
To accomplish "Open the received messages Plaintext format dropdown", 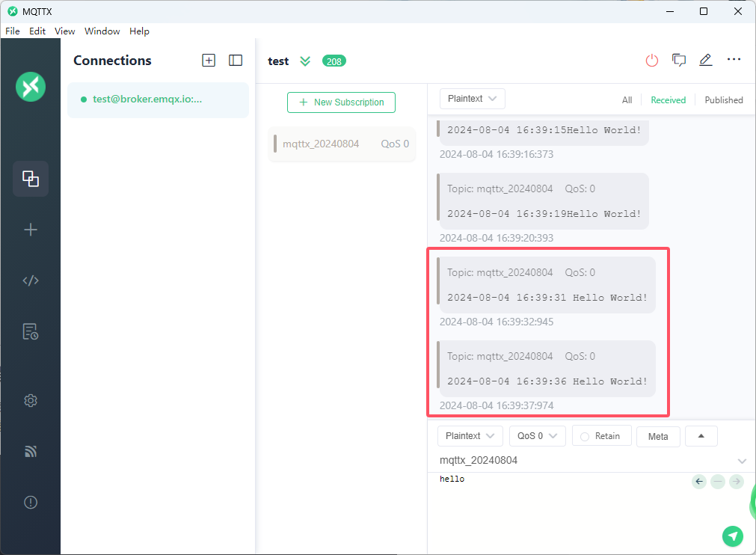I will coord(472,99).
